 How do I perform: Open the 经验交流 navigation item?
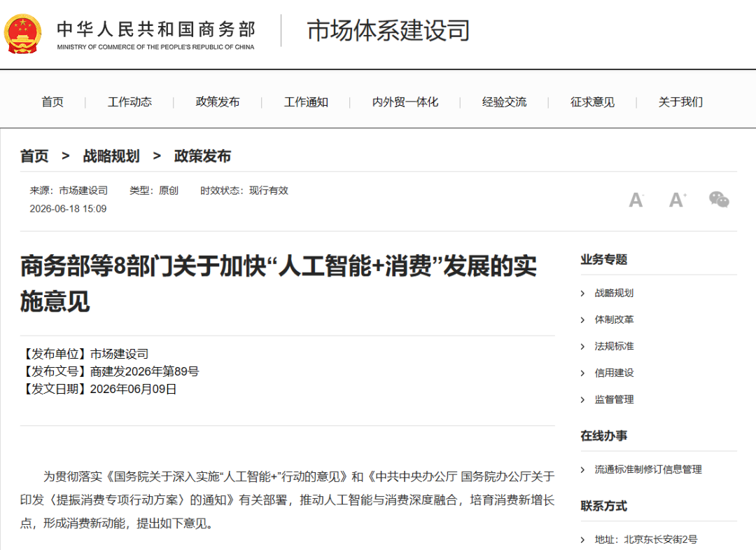coord(504,102)
